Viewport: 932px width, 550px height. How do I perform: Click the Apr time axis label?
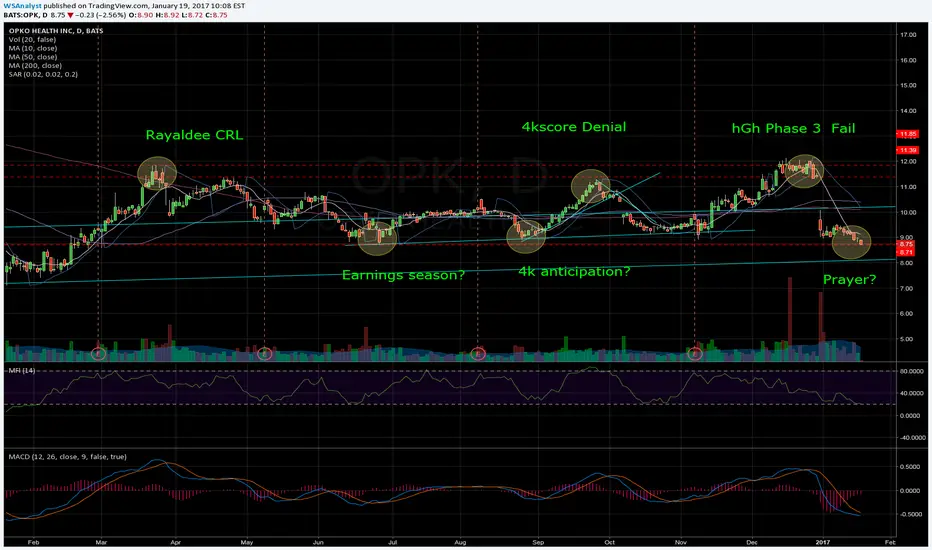[x=175, y=542]
